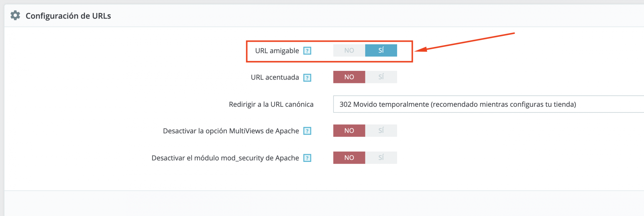Switch MultiViews de Apache option to SÍ
Image resolution: width=644 pixels, height=216 pixels.
381,131
